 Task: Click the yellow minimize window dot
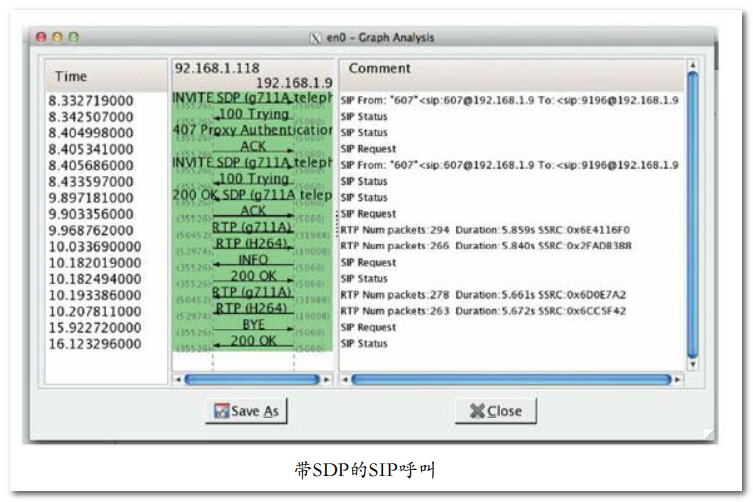(x=58, y=37)
